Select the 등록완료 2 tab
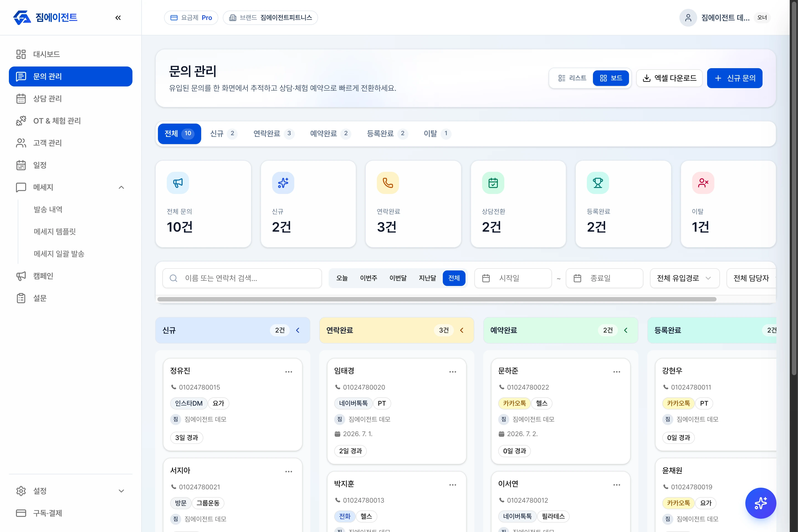Screen dimensions: 798x532 coord(387,134)
